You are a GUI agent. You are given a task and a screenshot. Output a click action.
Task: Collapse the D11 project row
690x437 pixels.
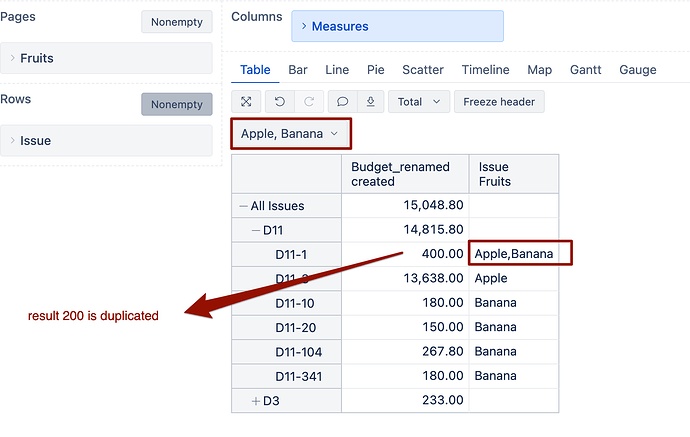(x=256, y=230)
